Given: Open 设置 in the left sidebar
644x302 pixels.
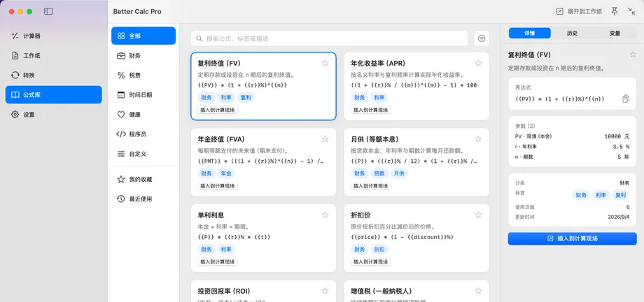Looking at the screenshot, I should [x=53, y=115].
